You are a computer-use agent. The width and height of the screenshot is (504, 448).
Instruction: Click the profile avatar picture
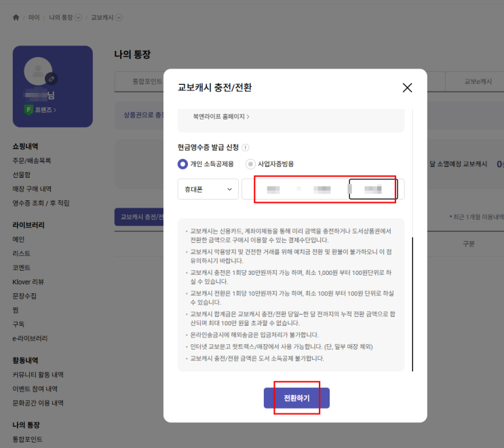tap(38, 71)
